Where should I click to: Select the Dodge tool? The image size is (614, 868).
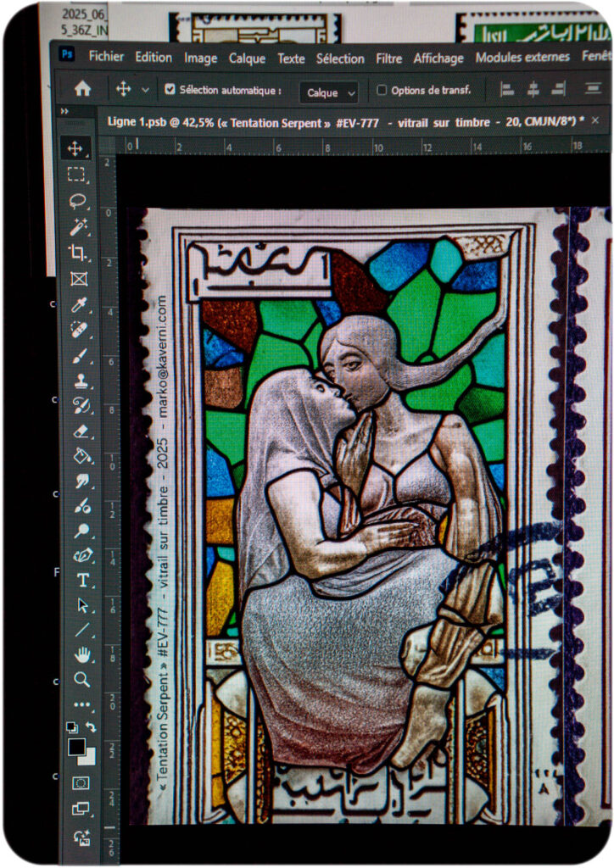(x=82, y=531)
